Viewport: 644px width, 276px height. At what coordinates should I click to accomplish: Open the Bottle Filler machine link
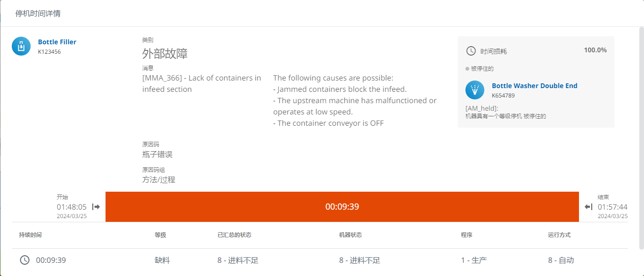pyautogui.click(x=57, y=42)
